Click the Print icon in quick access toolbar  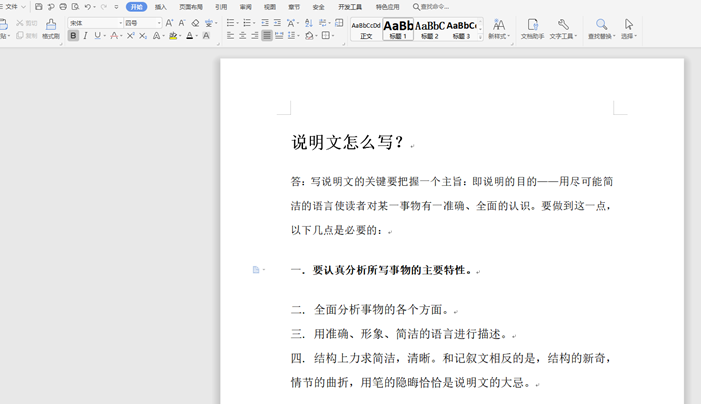63,7
